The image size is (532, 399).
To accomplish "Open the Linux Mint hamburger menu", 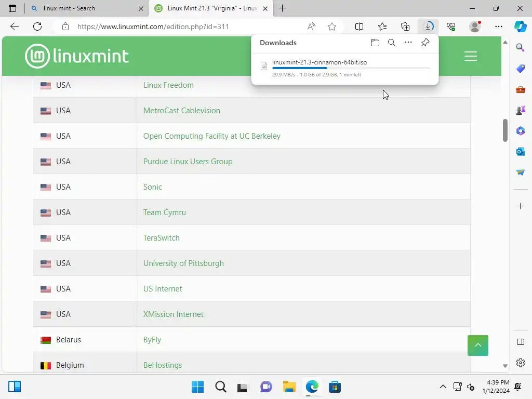I will point(471,56).
